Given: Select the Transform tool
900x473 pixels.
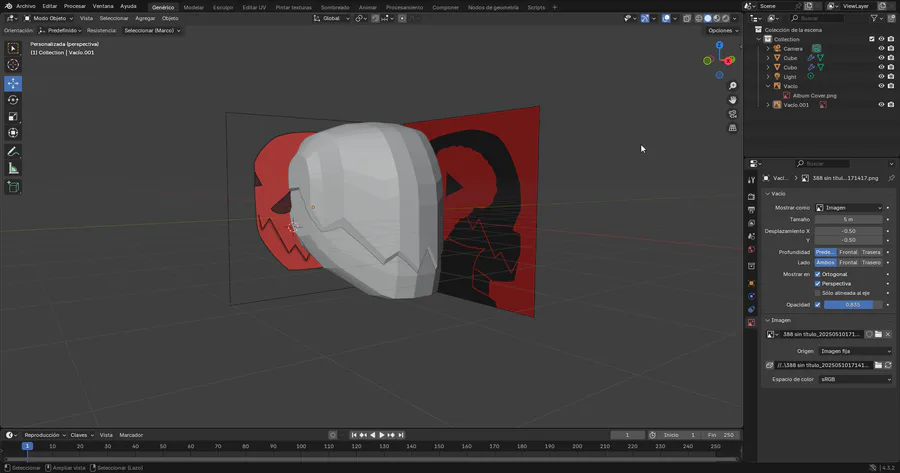Looking at the screenshot, I should (x=13, y=133).
